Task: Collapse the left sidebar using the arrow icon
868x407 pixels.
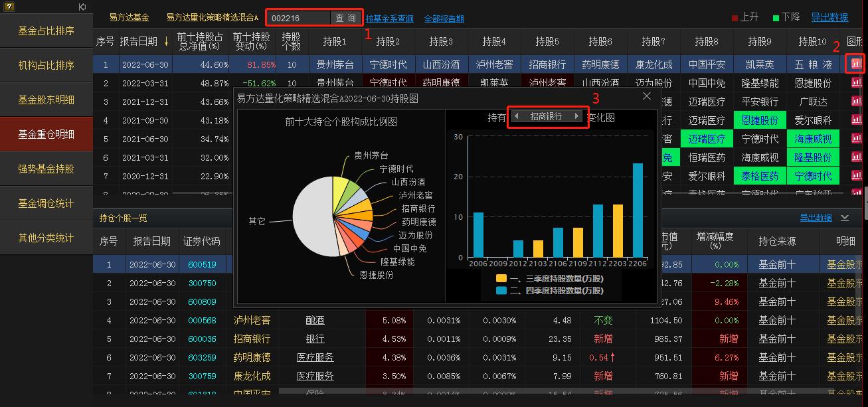Action: click(82, 7)
